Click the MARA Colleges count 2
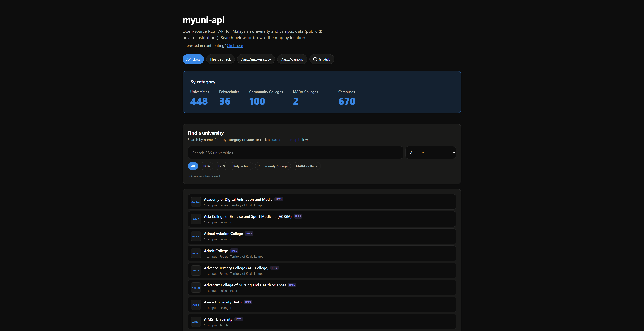The image size is (644, 331). click(296, 101)
